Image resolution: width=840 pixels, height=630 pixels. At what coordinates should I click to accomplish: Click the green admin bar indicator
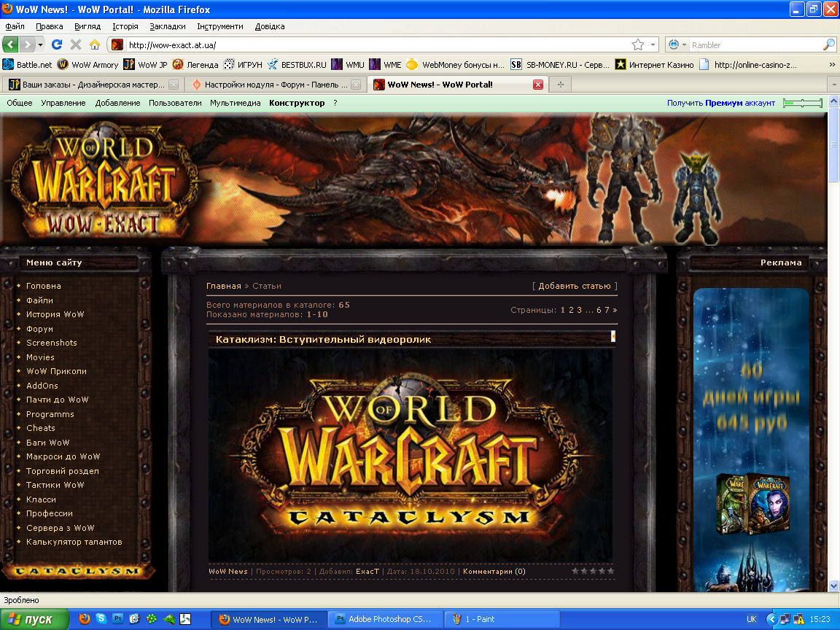(x=803, y=103)
